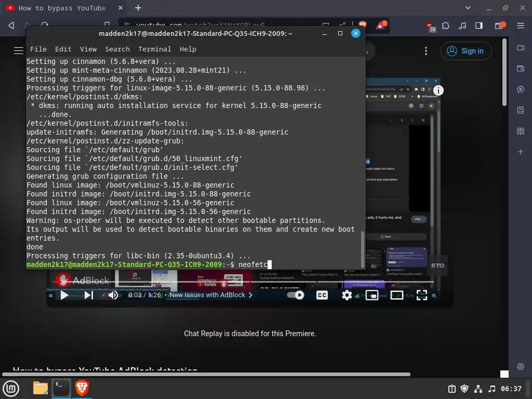Open sidebar Leo AI icon
Viewport: 532px width, 399px height.
[x=521, y=89]
